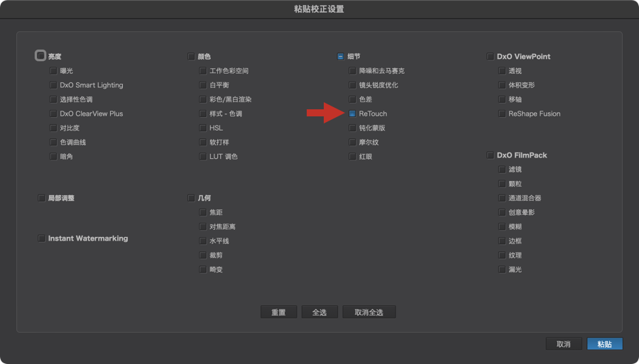The height and width of the screenshot is (364, 639).
Task: Tick the 工作色彩空间 checkbox
Action: [203, 71]
